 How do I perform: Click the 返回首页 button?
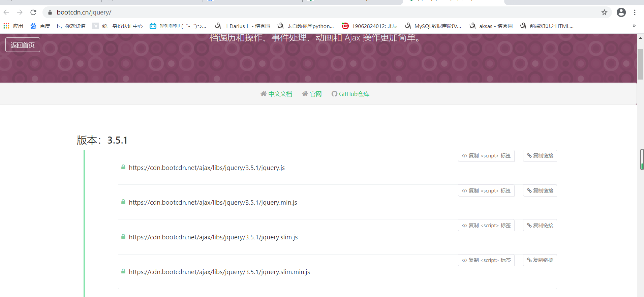coord(23,45)
